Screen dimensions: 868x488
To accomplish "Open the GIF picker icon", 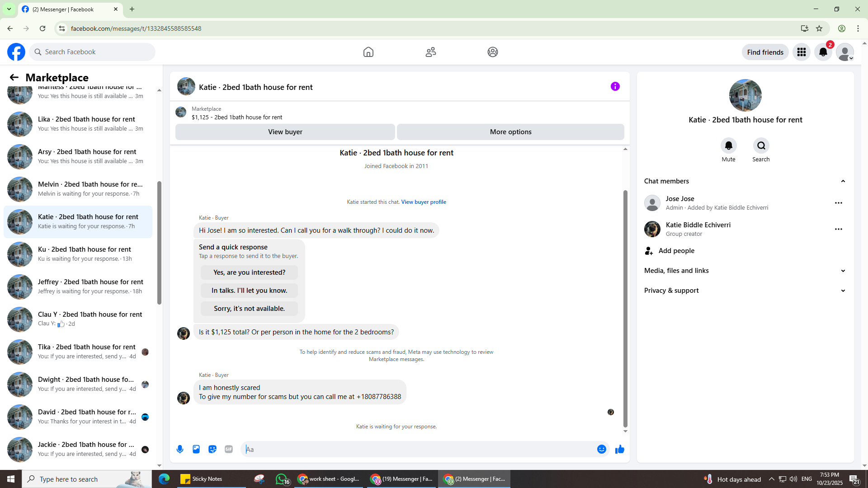I will 229,449.
